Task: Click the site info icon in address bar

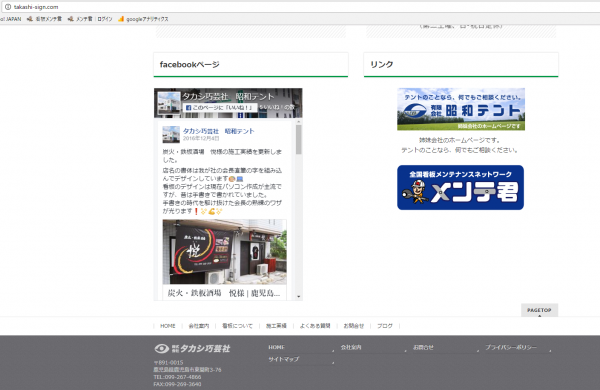Action: tap(8, 7)
